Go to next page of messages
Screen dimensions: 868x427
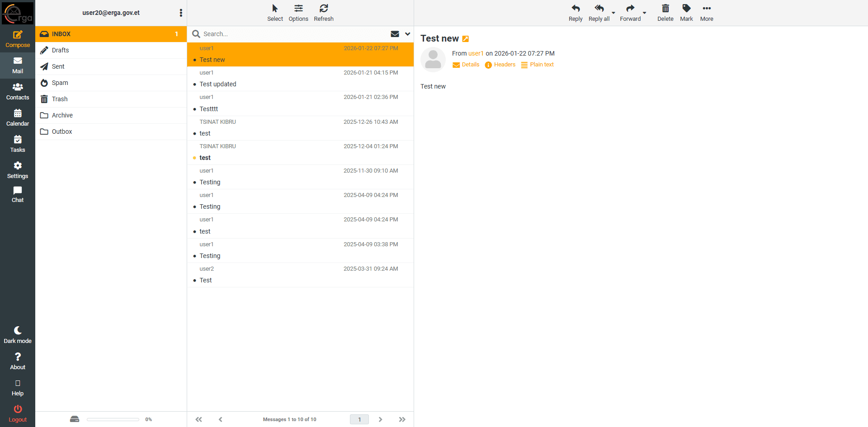[381, 419]
